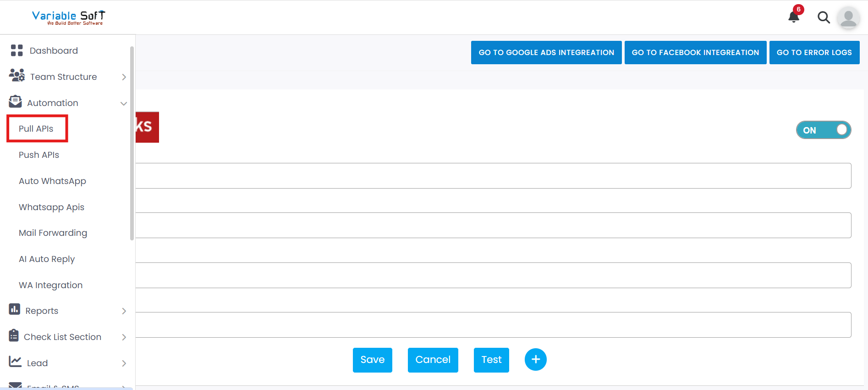Click the Team Structure people icon
This screenshot has height=390, width=868.
(x=17, y=76)
